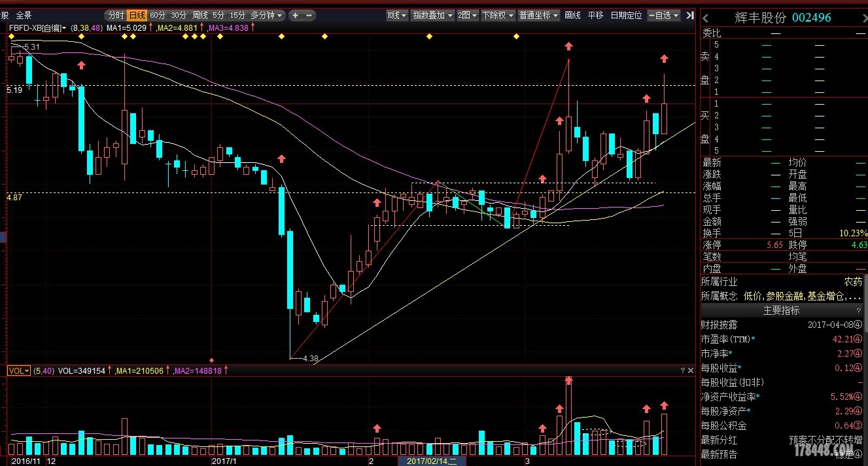868x466 pixels.
Task: Expand the 指数叠加 dropdown
Action: pyautogui.click(x=432, y=15)
